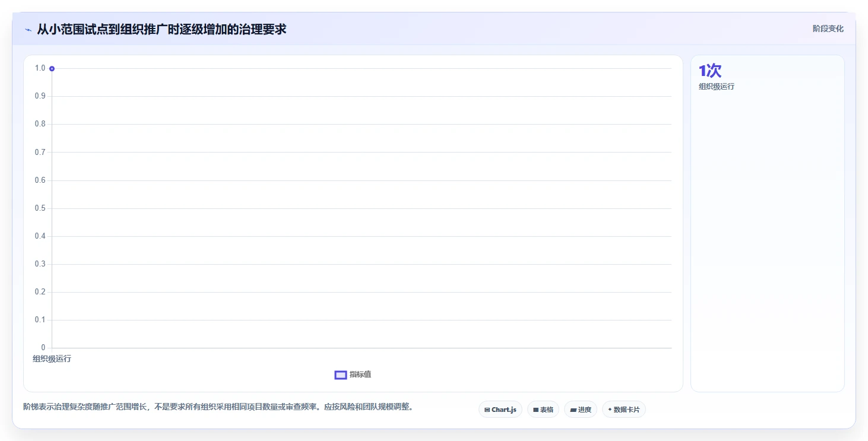Click the icon inside the 表格 chip

point(536,410)
